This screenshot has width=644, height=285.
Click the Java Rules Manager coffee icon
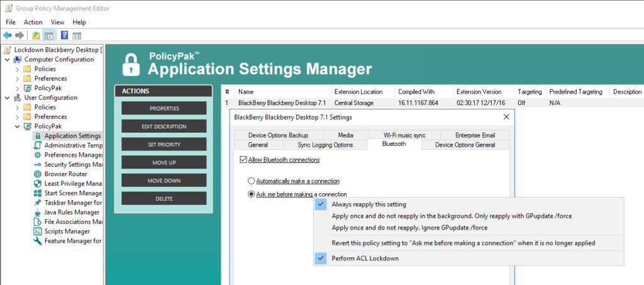38,212
